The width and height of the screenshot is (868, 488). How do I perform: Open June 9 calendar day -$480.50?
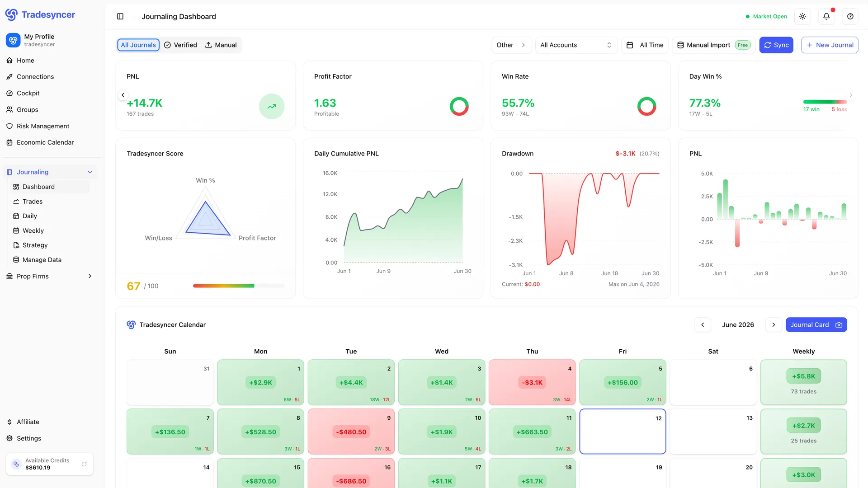click(351, 432)
